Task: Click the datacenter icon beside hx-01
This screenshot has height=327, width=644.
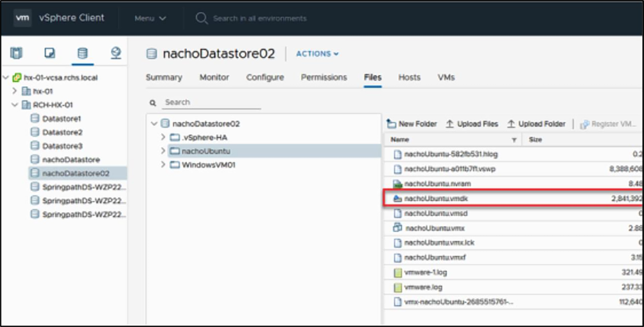Action: click(26, 91)
